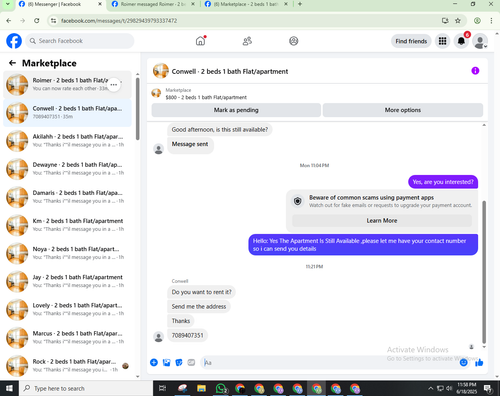This screenshot has width=500, height=396.
Task: Open the Lovely conversation in list
Action: click(67, 309)
